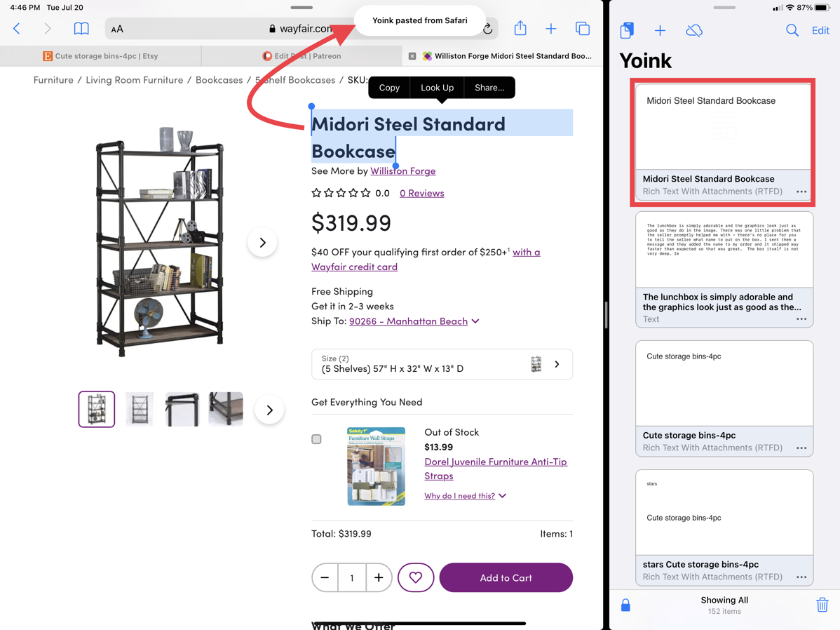Image resolution: width=840 pixels, height=630 pixels.
Task: Select the second product thumbnail image
Action: click(140, 409)
